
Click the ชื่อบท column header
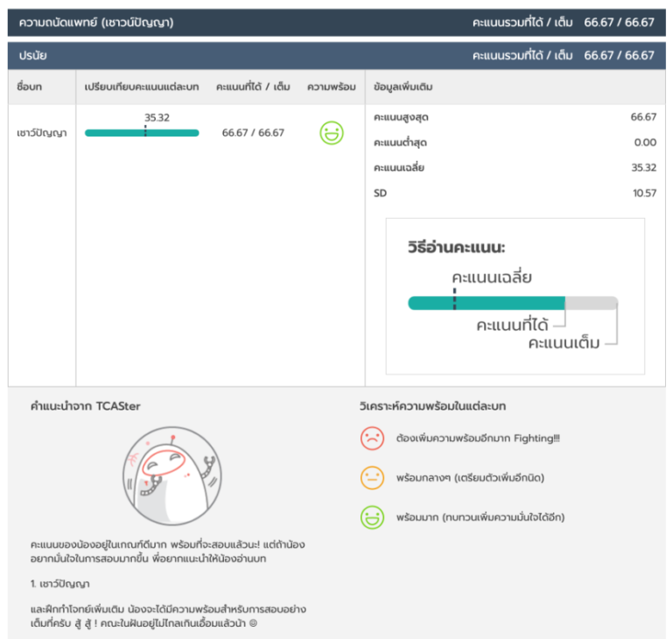tap(30, 88)
